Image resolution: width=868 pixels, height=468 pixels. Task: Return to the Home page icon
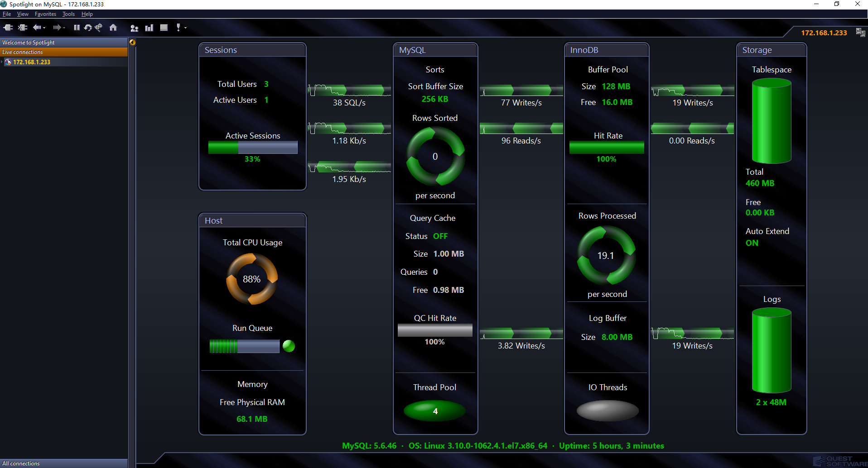coord(113,28)
